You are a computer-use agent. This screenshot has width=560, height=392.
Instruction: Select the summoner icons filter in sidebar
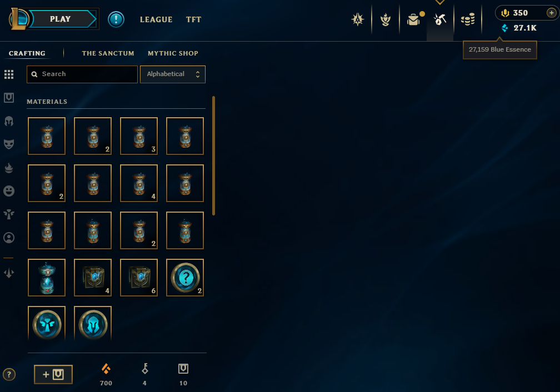click(9, 238)
